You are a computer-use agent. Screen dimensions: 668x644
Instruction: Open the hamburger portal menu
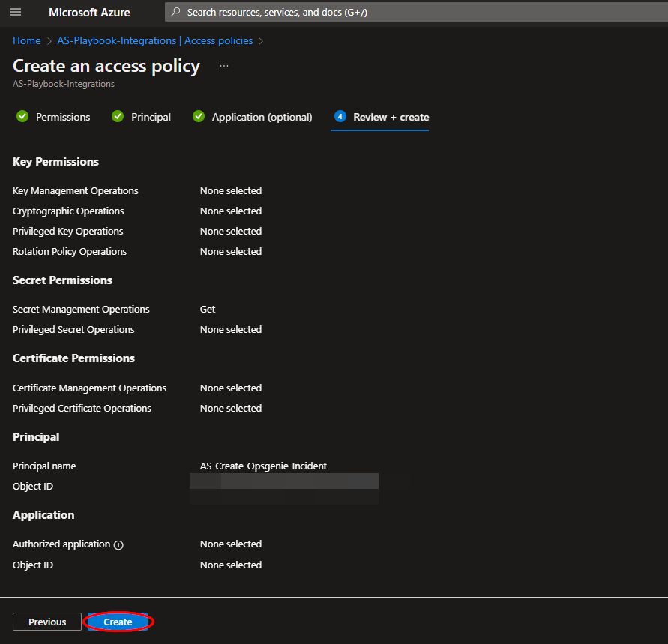tap(16, 12)
